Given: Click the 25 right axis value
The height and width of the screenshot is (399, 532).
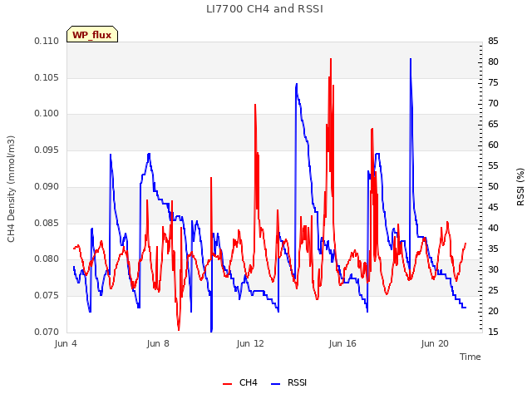Looking at the screenshot, I should point(493,290).
